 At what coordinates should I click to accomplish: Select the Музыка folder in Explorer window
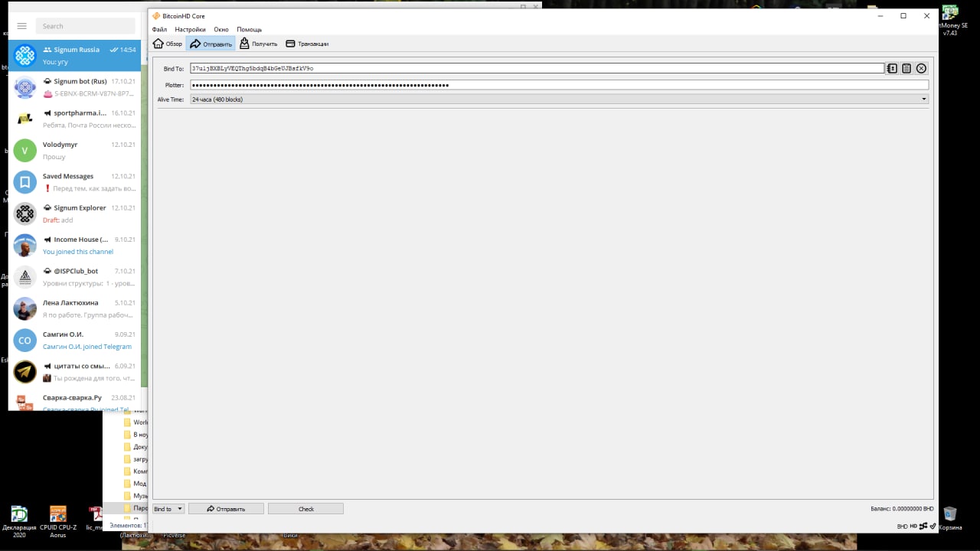pos(136,496)
